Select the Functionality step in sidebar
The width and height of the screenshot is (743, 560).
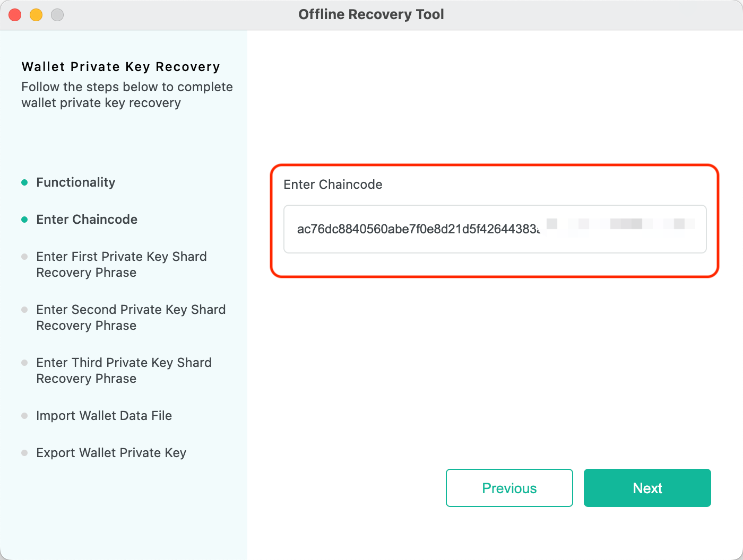[x=75, y=182]
